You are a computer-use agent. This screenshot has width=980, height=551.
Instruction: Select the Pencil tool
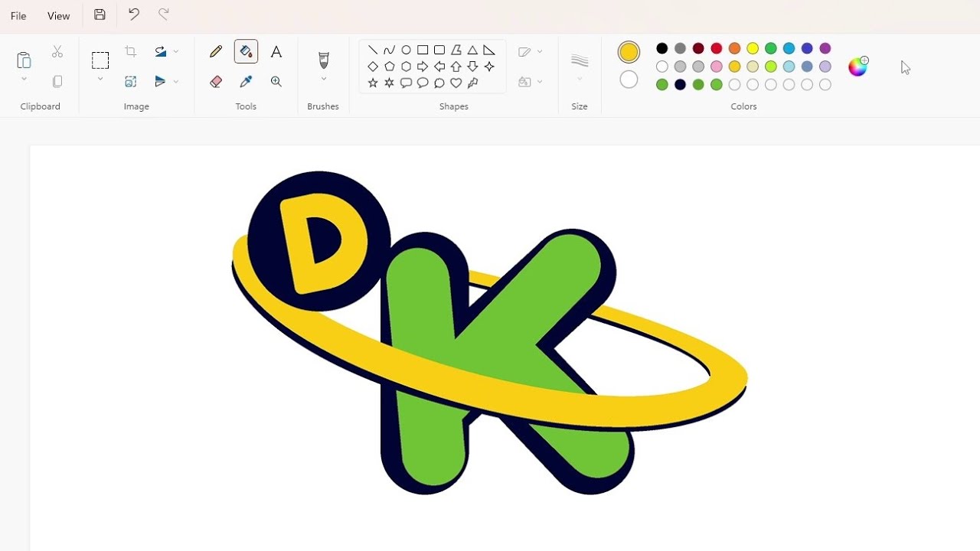(216, 52)
